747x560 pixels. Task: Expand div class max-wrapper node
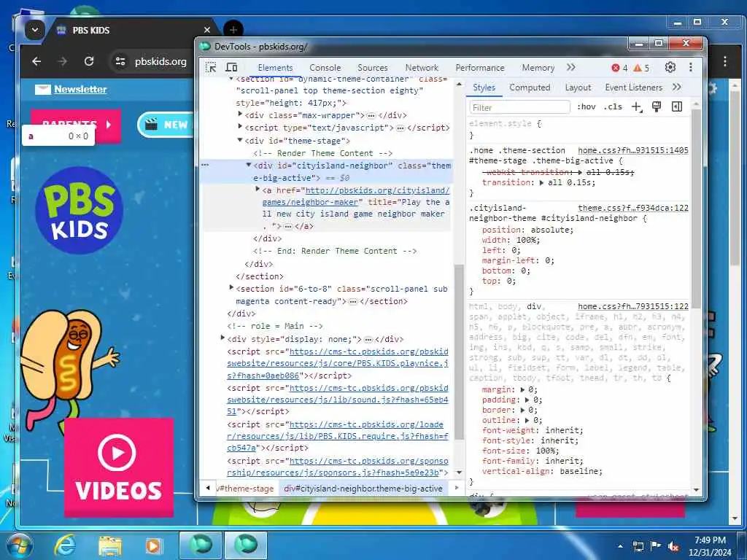pos(240,114)
